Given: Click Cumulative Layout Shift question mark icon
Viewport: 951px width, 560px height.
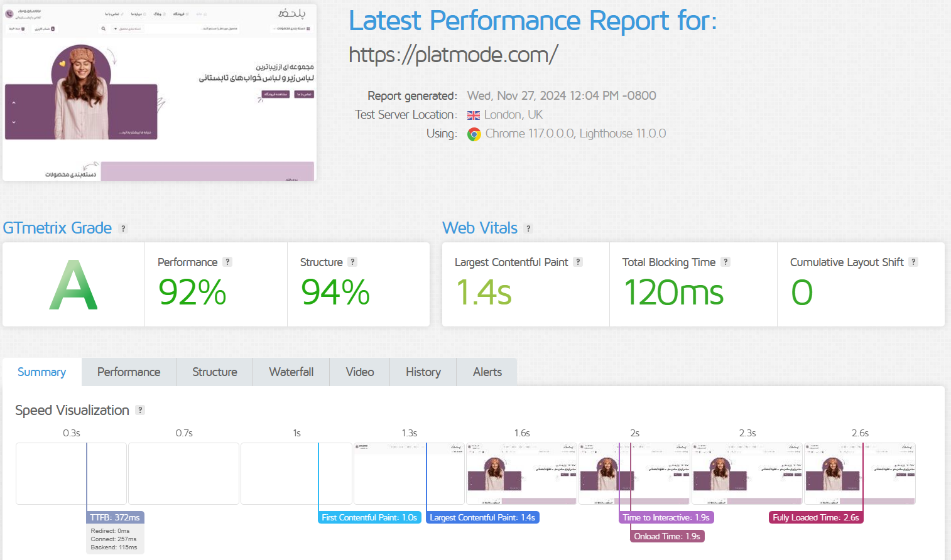Looking at the screenshot, I should point(913,262).
